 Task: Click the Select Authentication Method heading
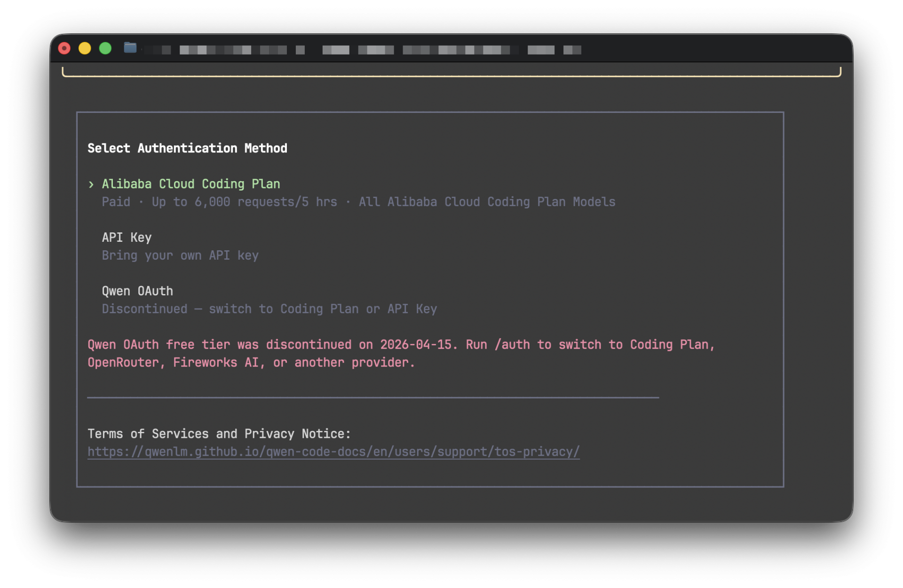(x=187, y=148)
